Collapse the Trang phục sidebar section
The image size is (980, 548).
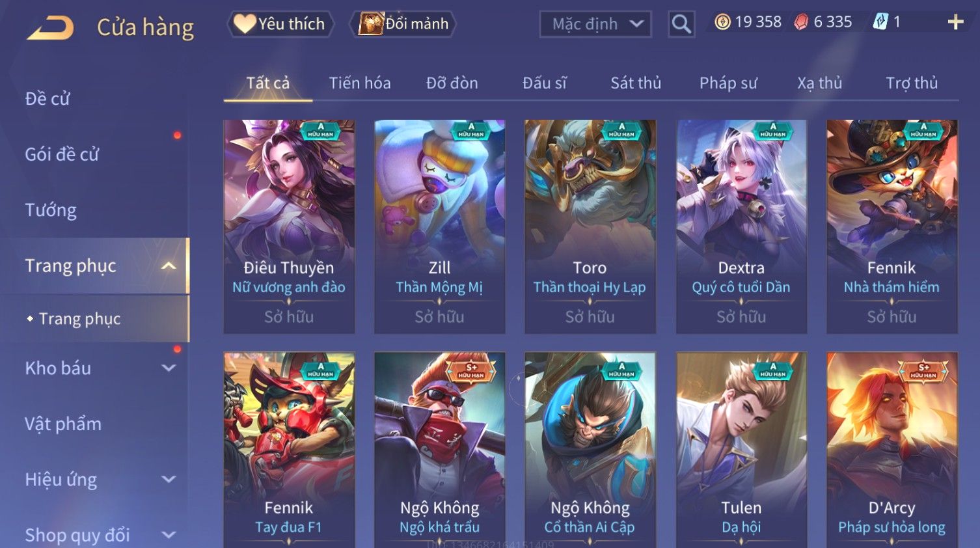tap(169, 266)
